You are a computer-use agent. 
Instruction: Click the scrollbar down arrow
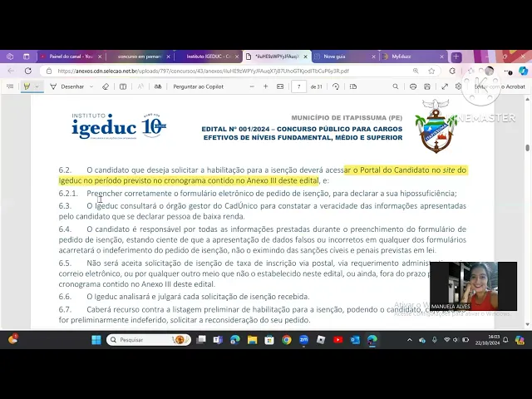pos(527,325)
